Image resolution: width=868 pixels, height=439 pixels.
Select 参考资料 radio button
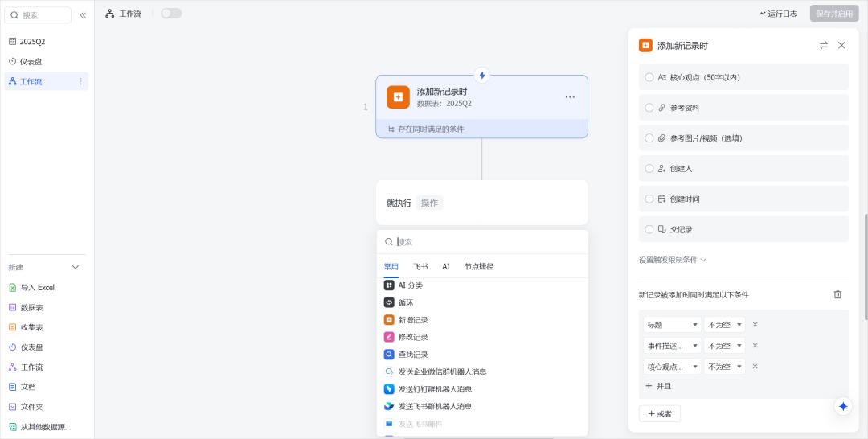tap(649, 108)
